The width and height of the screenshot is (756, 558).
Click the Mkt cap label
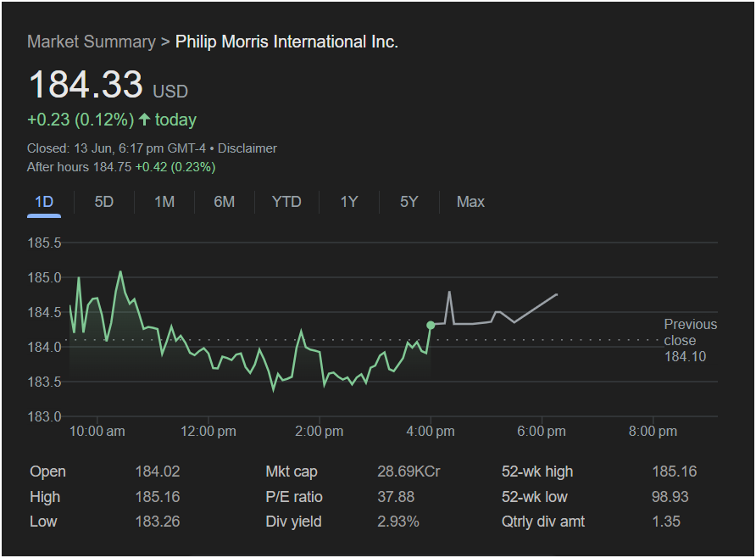[x=292, y=472]
